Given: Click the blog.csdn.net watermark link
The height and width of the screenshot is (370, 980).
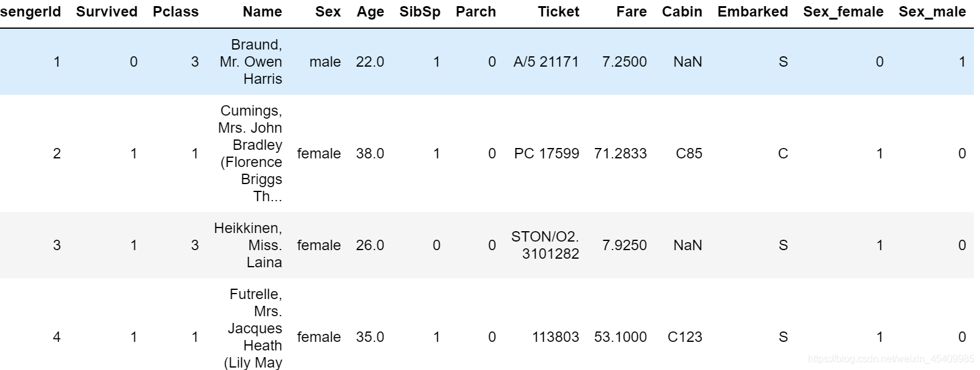Looking at the screenshot, I should point(891,360).
